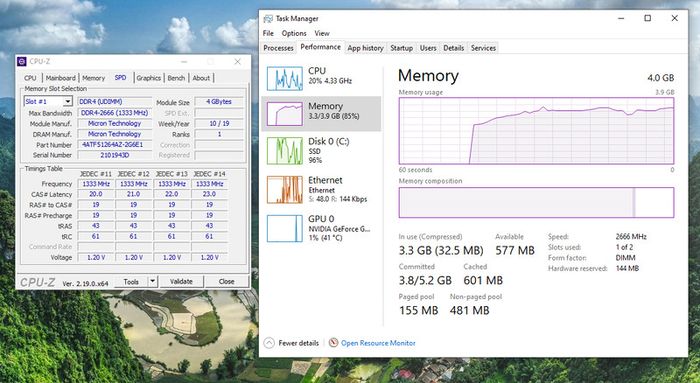Open the CPU tab in CPU-Z

pos(30,78)
